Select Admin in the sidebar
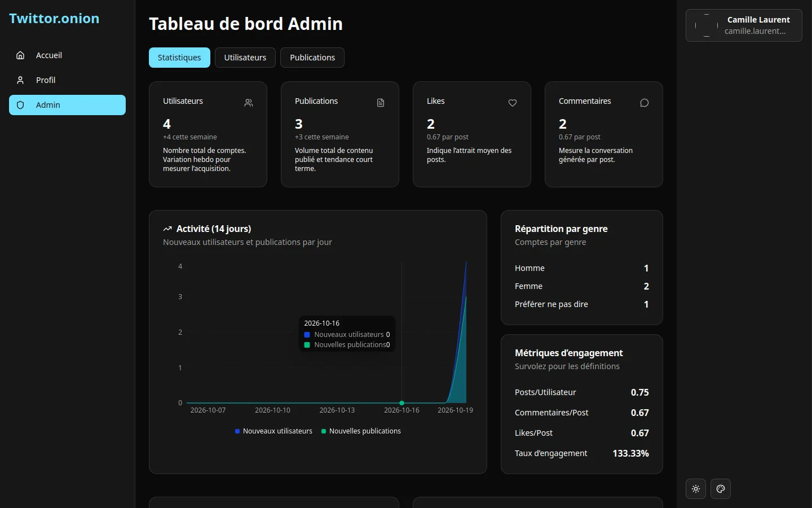The width and height of the screenshot is (812, 508). pos(67,105)
